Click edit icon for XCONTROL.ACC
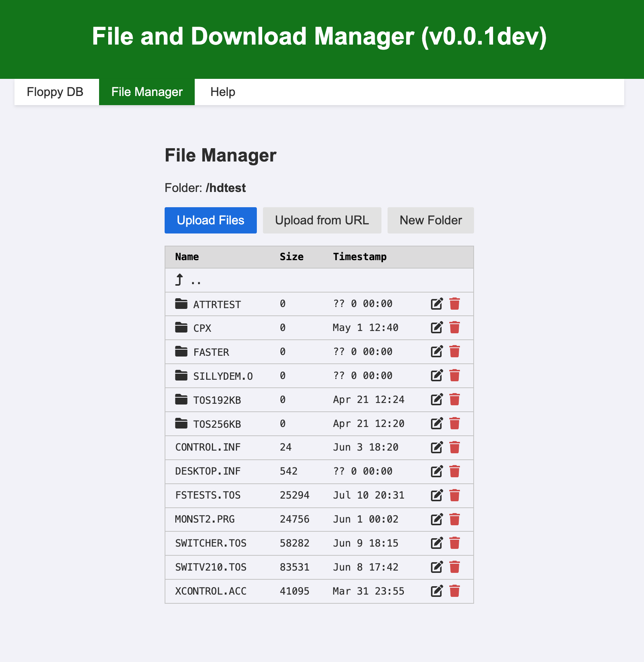This screenshot has width=644, height=662. (x=437, y=591)
